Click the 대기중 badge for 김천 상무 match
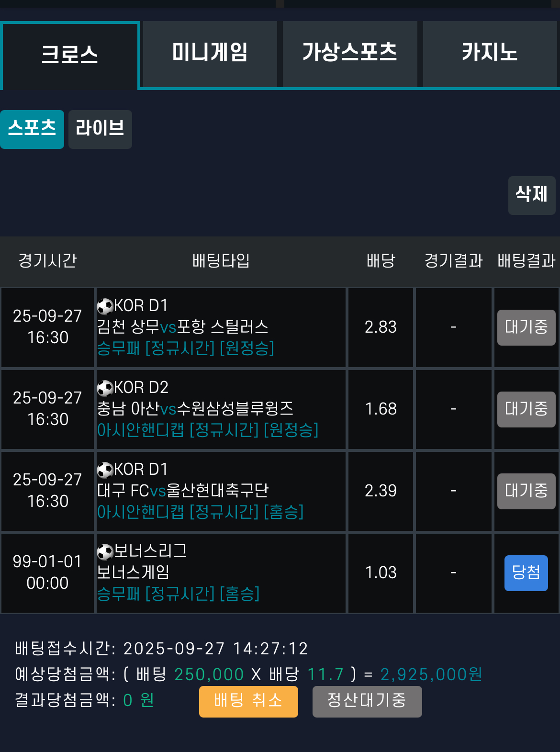 click(x=526, y=327)
